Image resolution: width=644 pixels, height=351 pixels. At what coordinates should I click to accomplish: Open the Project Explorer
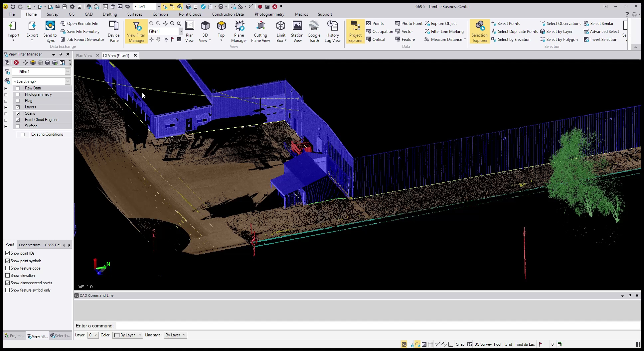pyautogui.click(x=355, y=32)
